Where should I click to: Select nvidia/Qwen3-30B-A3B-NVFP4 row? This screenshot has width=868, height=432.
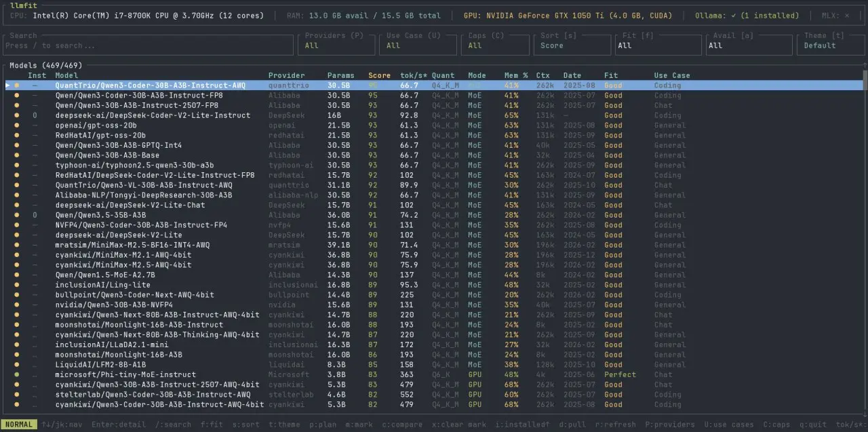[x=433, y=305]
